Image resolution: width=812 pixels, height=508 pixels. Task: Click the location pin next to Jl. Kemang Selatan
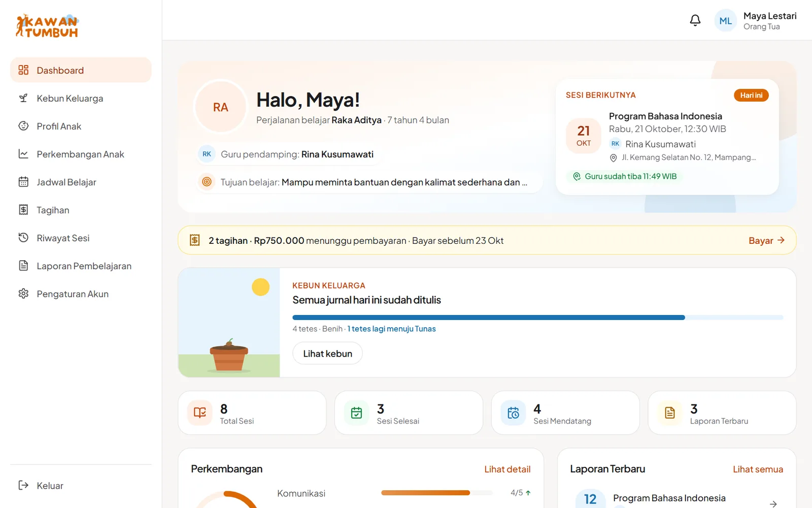coord(613,158)
